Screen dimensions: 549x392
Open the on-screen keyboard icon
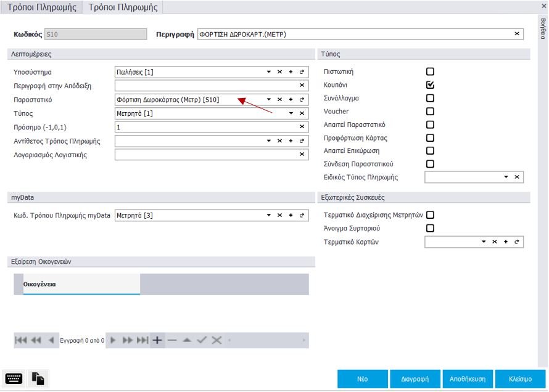point(14,378)
